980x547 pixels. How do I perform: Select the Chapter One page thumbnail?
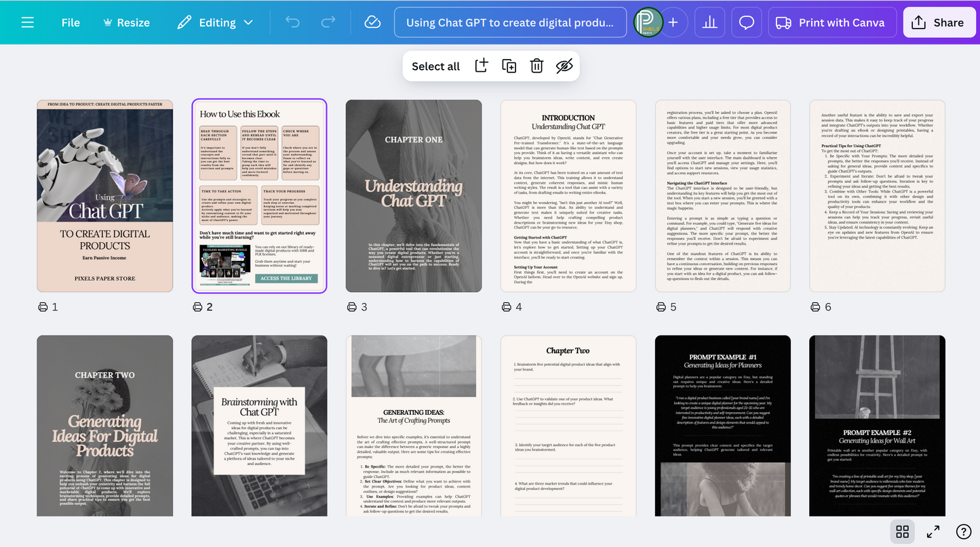pyautogui.click(x=414, y=196)
